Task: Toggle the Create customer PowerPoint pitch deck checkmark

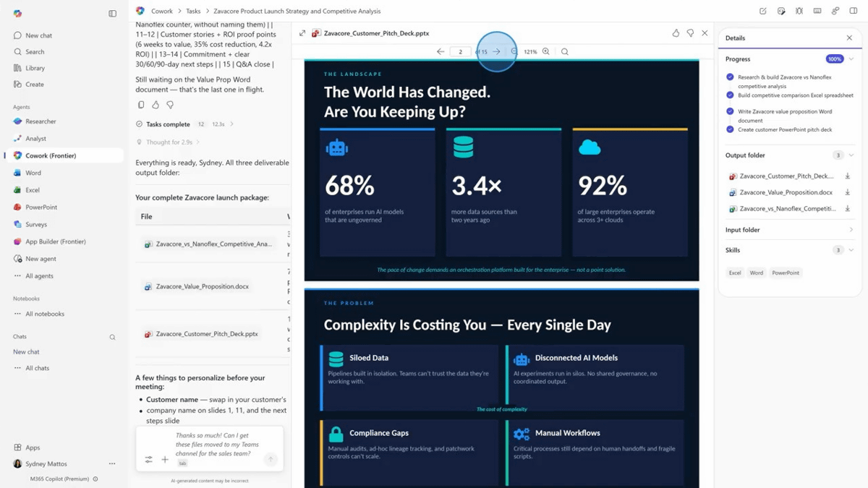Action: coord(730,129)
